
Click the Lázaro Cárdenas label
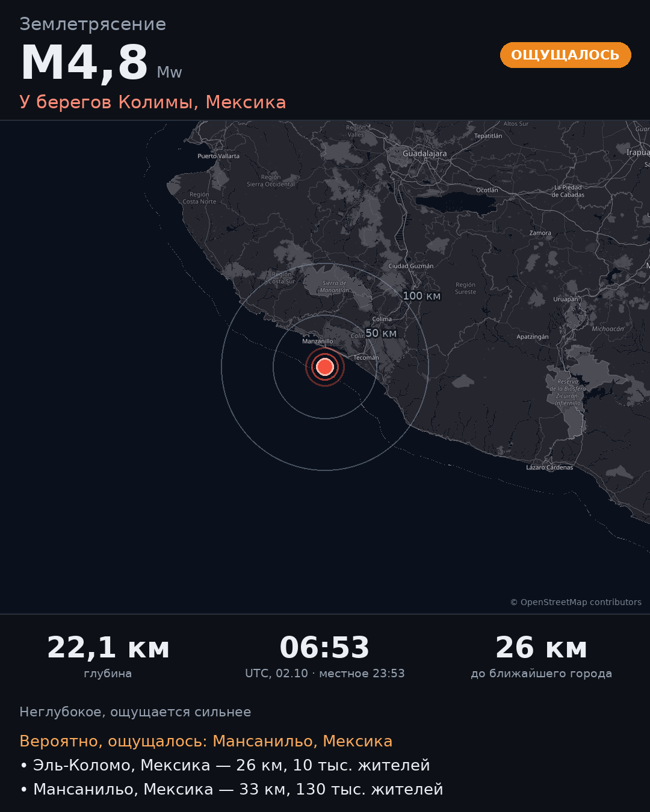click(x=549, y=467)
